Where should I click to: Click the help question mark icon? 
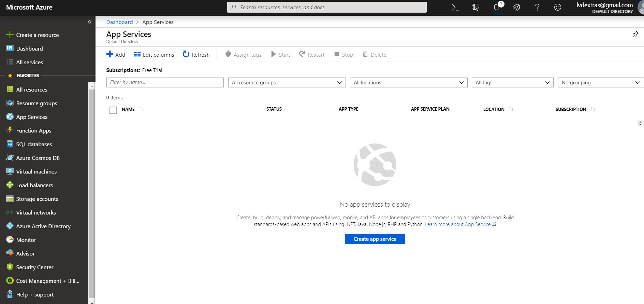coord(537,7)
